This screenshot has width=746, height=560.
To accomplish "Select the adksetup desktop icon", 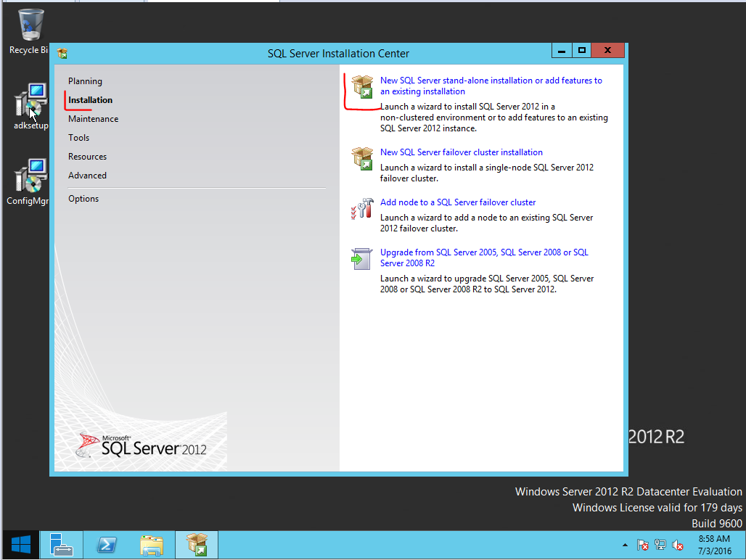I will pos(31,107).
